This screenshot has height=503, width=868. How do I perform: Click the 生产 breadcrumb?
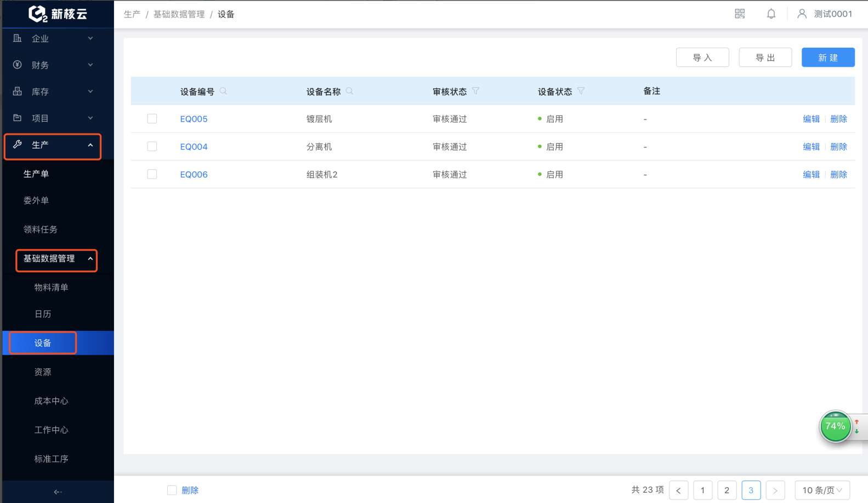click(x=132, y=14)
